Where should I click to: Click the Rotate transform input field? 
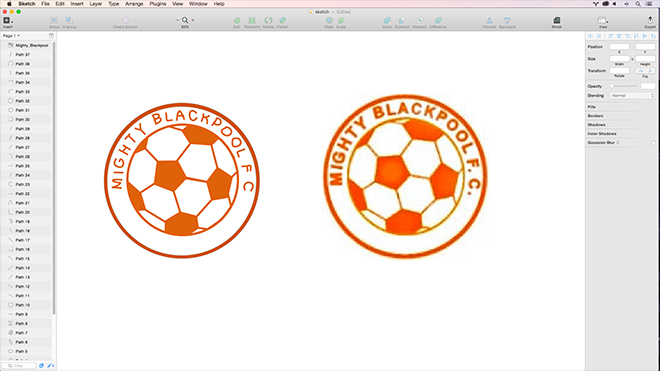[x=619, y=71]
